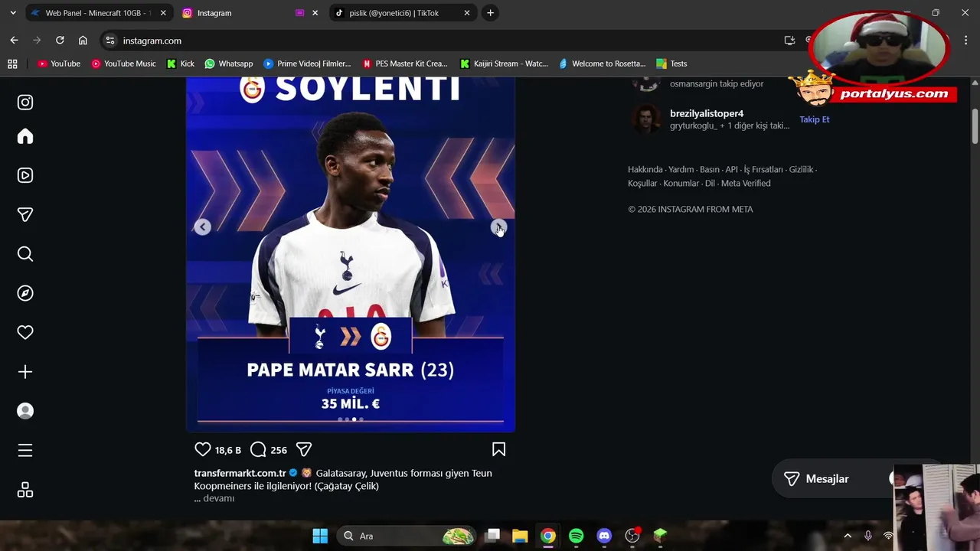Open Whatsapp bookmark
The height and width of the screenshot is (551, 980).
click(228, 64)
